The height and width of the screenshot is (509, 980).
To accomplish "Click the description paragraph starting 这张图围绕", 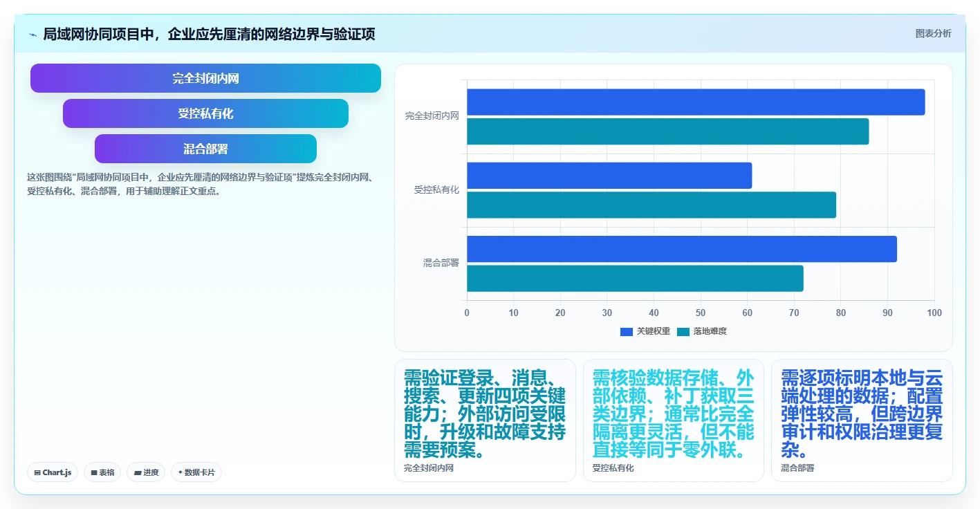I will (x=201, y=185).
